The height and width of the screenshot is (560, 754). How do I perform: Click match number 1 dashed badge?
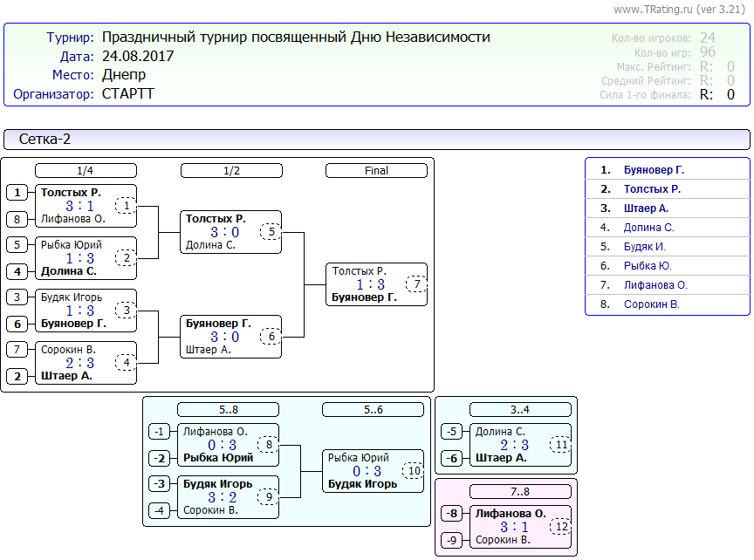(x=127, y=206)
